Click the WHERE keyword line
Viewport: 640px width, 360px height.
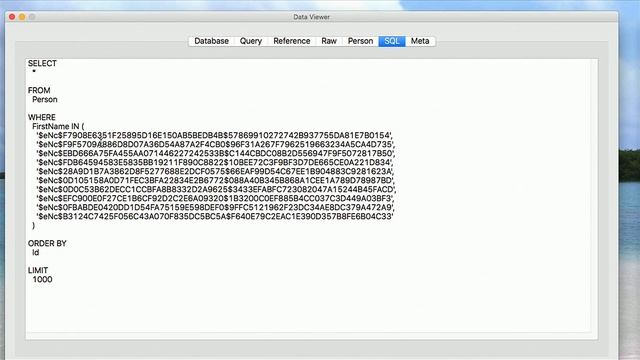pyautogui.click(x=42, y=117)
